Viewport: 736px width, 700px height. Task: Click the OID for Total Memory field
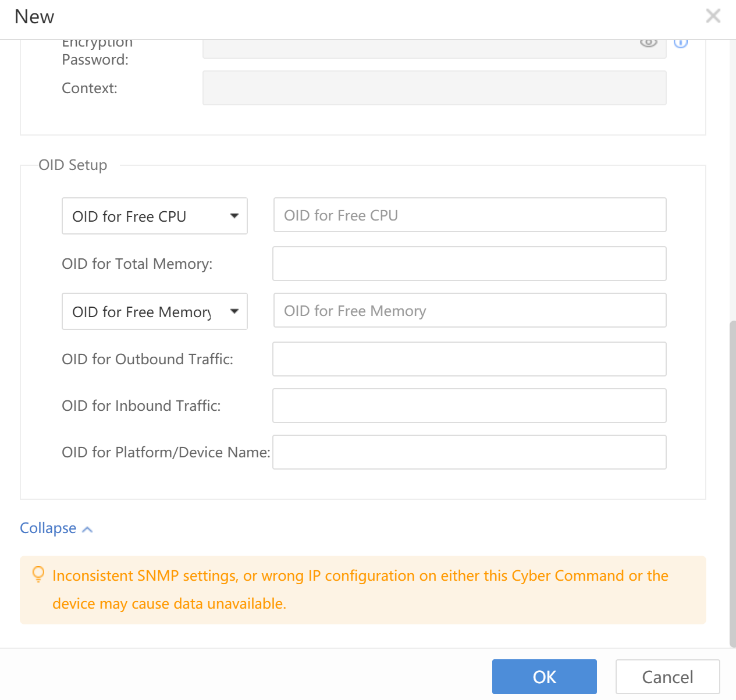pos(469,264)
